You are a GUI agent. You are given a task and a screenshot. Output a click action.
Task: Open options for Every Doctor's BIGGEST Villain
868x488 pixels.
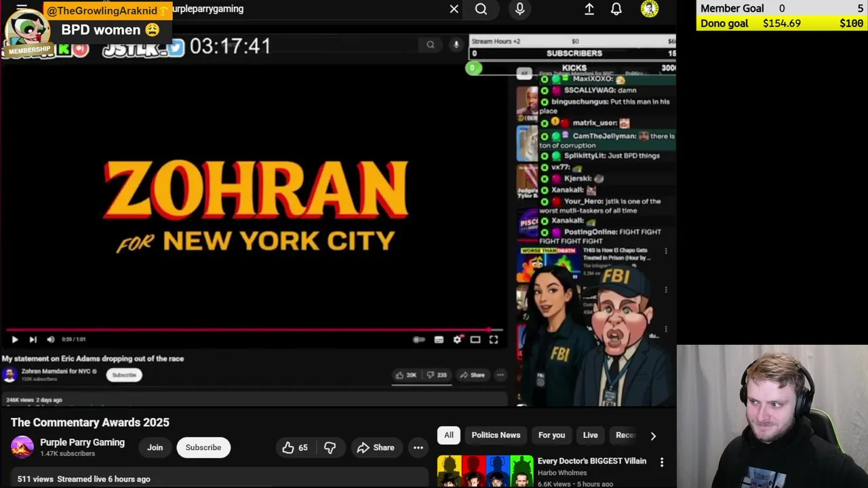pos(662,462)
